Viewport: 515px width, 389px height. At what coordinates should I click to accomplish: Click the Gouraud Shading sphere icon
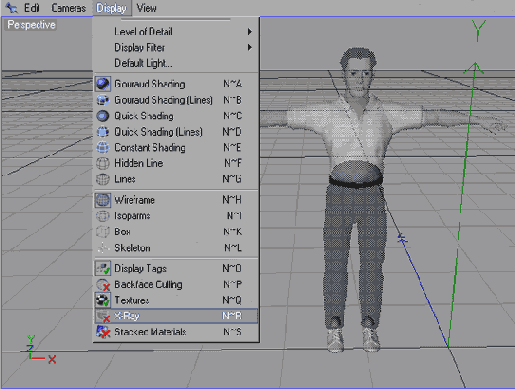(x=103, y=84)
